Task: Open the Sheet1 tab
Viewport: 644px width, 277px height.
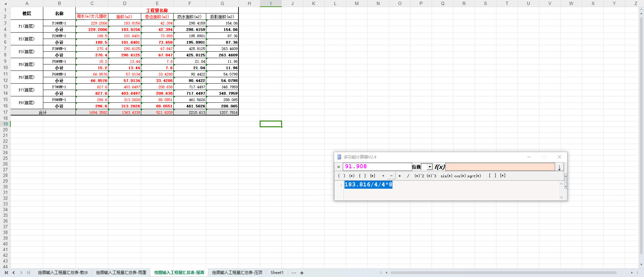Action: point(277,273)
